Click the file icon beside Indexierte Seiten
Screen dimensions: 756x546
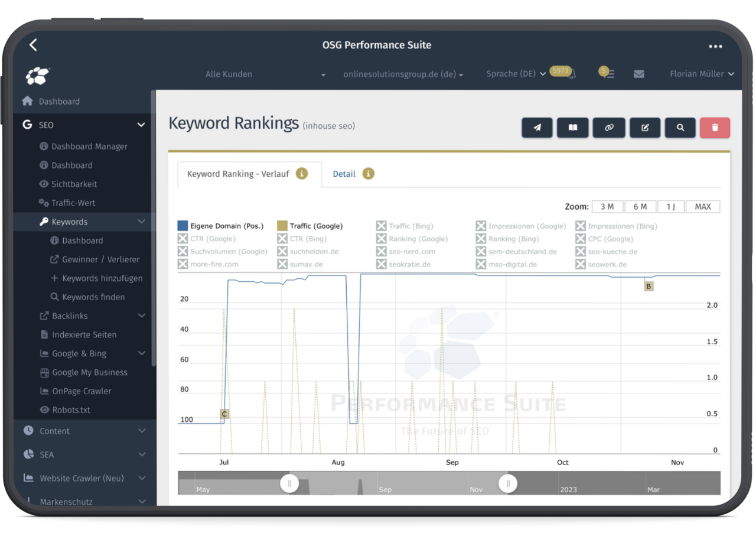click(x=44, y=334)
